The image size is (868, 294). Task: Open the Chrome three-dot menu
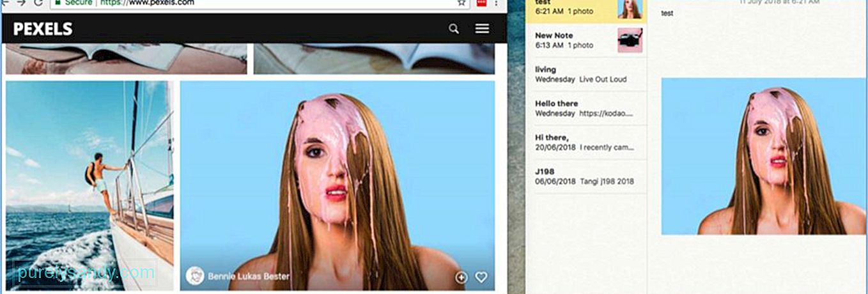point(497,3)
